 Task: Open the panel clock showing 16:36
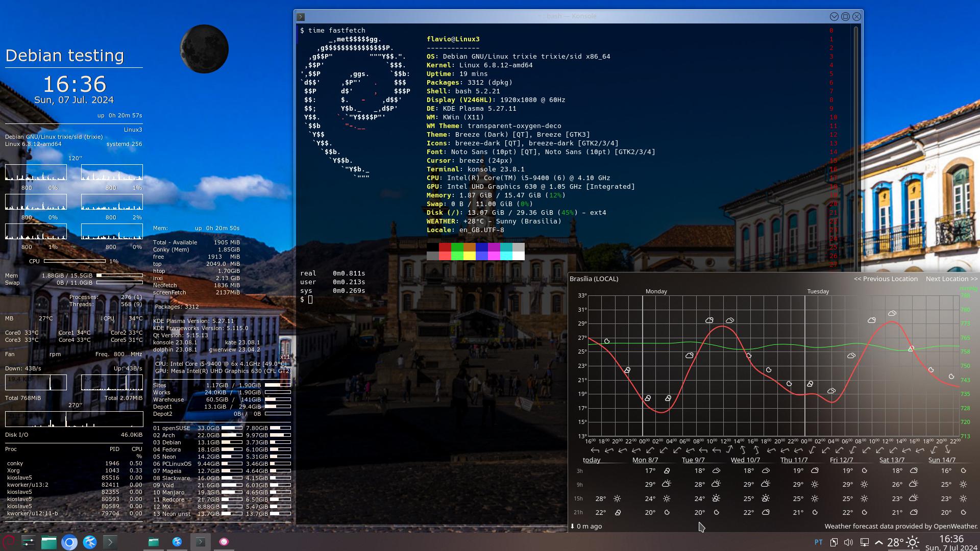951,543
